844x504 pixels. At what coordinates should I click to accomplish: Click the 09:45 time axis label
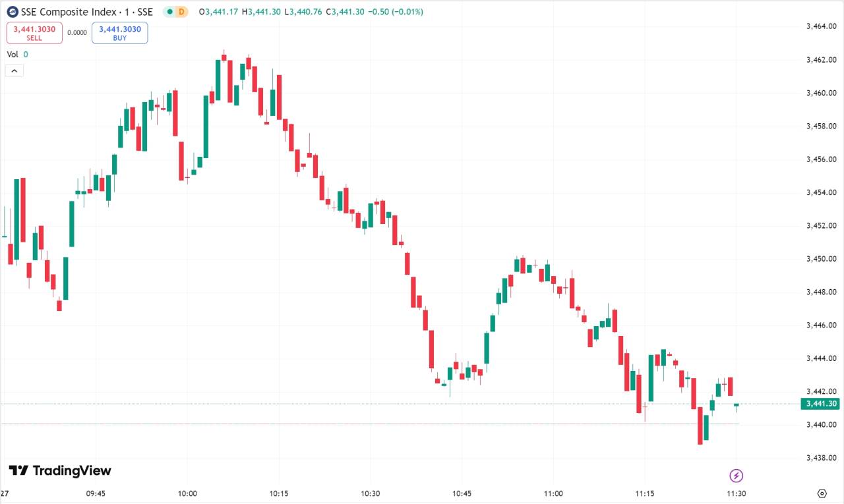point(96,493)
